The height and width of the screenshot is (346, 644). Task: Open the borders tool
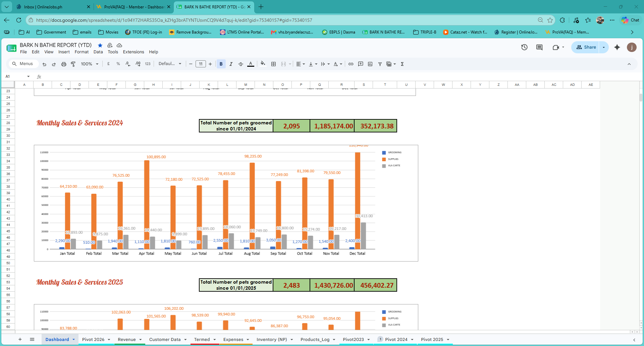pyautogui.click(x=274, y=64)
